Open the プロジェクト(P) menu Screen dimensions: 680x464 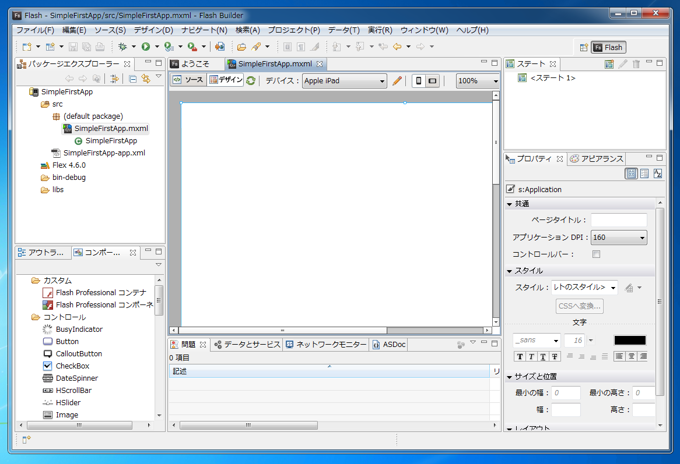click(x=294, y=30)
